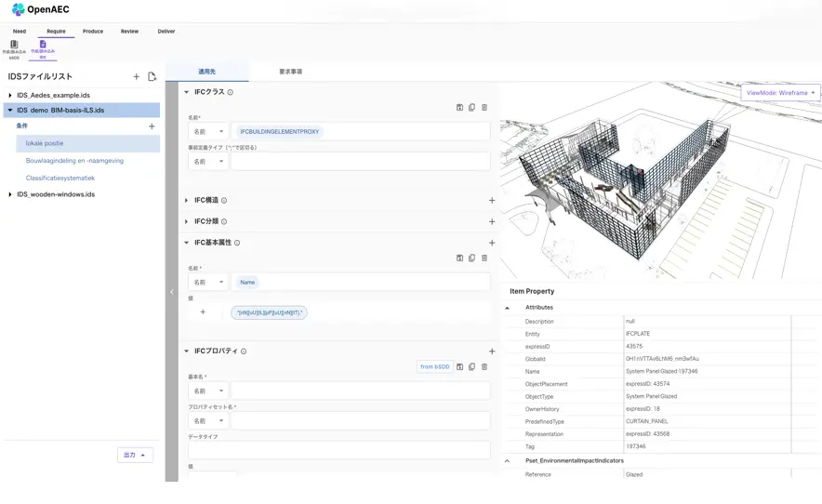The height and width of the screenshot is (504, 822).
Task: Open 名前 dropdown beside IFCBUILDINGELEMENTPROXY
Action: [208, 132]
